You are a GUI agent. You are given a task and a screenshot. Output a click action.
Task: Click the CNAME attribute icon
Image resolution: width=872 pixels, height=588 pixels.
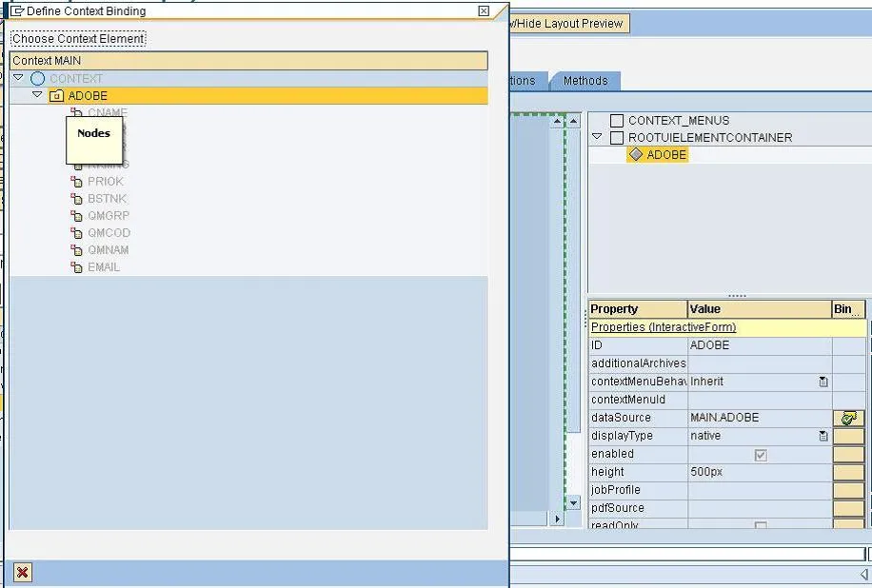(76, 112)
